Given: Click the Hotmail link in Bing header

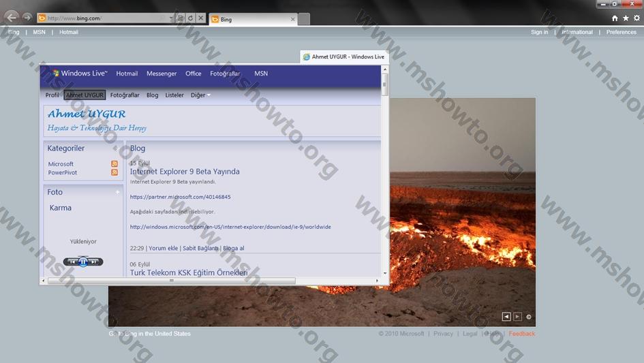Looking at the screenshot, I should [x=69, y=32].
